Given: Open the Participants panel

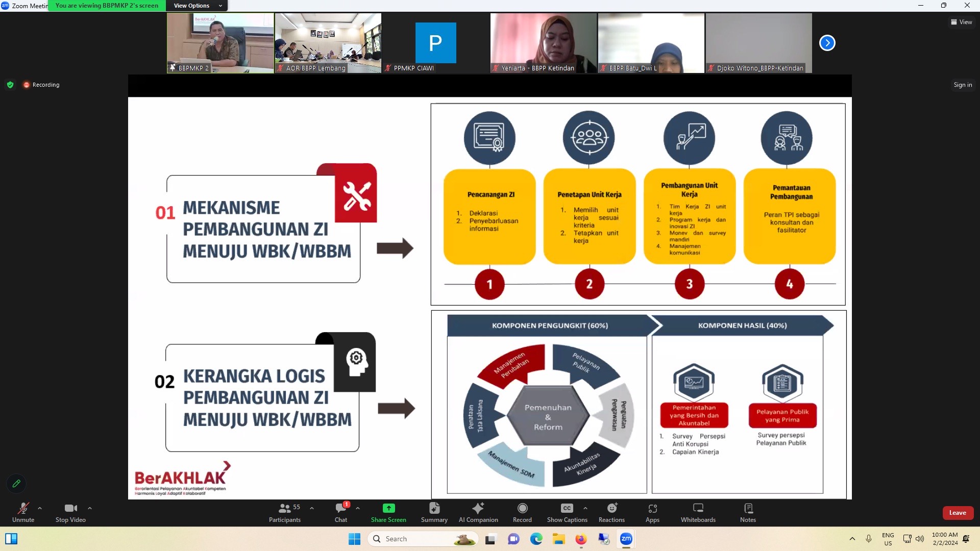Looking at the screenshot, I should [284, 512].
